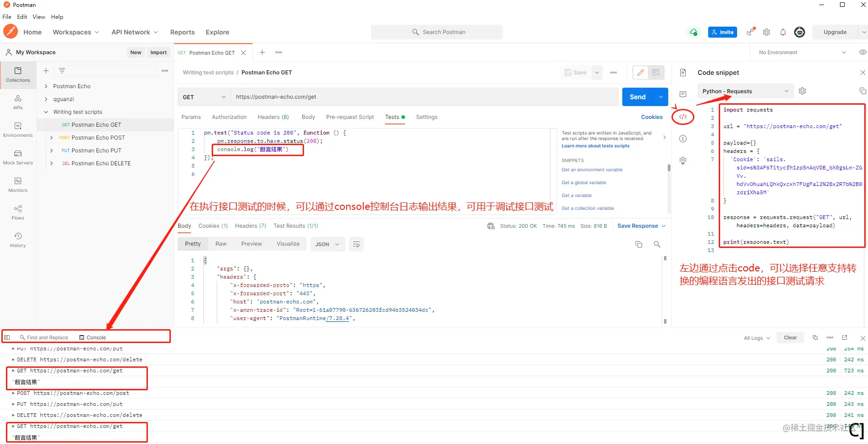Image resolution: width=868 pixels, height=444 pixels.
Task: Toggle the environment quick look eye
Action: [863, 52]
